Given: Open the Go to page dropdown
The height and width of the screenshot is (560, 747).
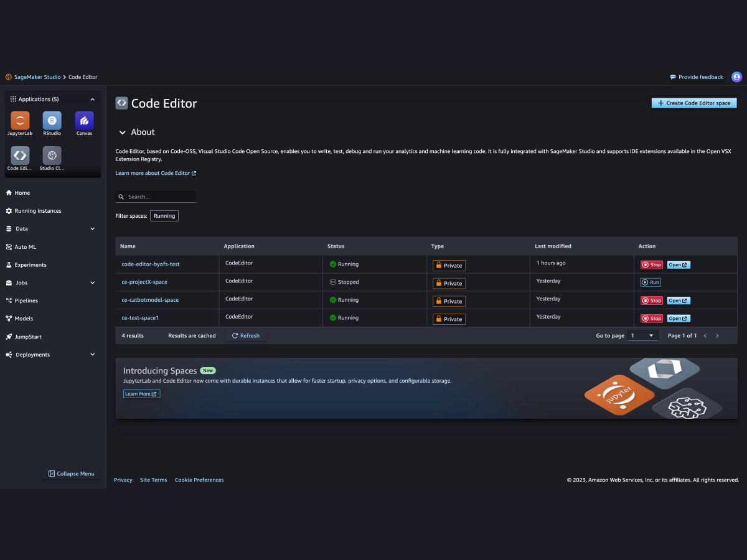Looking at the screenshot, I should point(642,335).
